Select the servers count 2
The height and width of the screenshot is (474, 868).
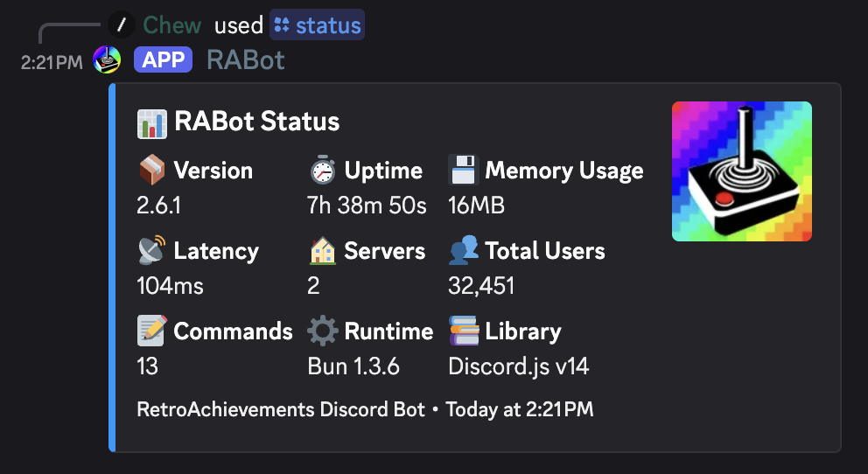tap(313, 286)
